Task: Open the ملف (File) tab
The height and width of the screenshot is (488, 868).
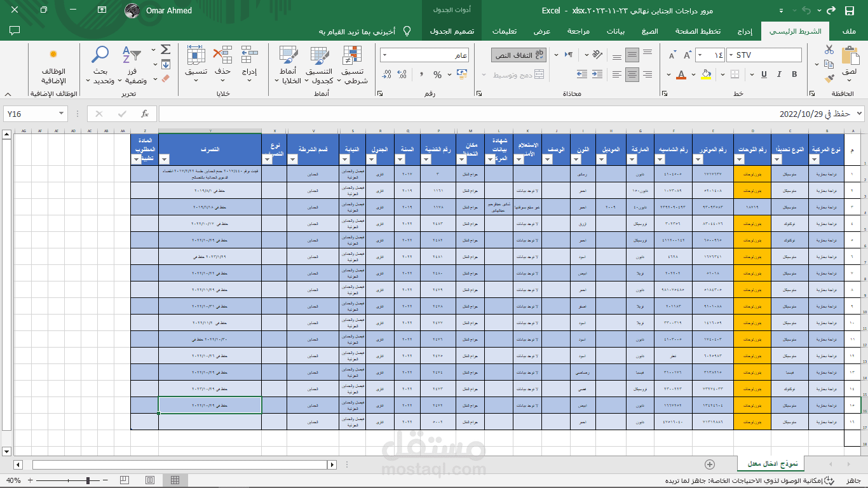Action: point(848,31)
